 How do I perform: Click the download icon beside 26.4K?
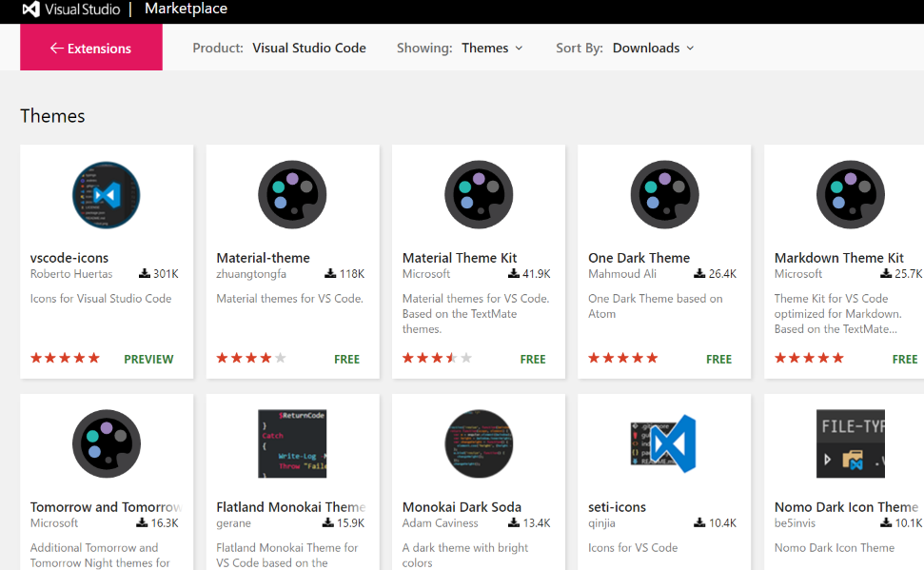click(699, 273)
